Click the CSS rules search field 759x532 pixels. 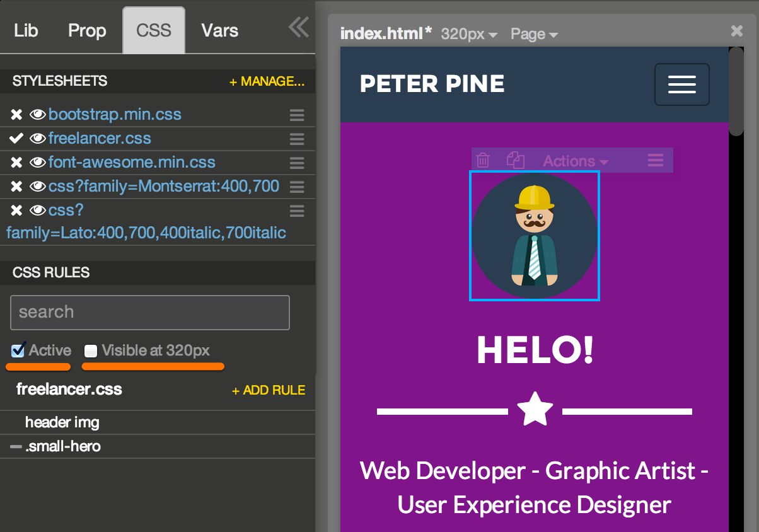149,312
